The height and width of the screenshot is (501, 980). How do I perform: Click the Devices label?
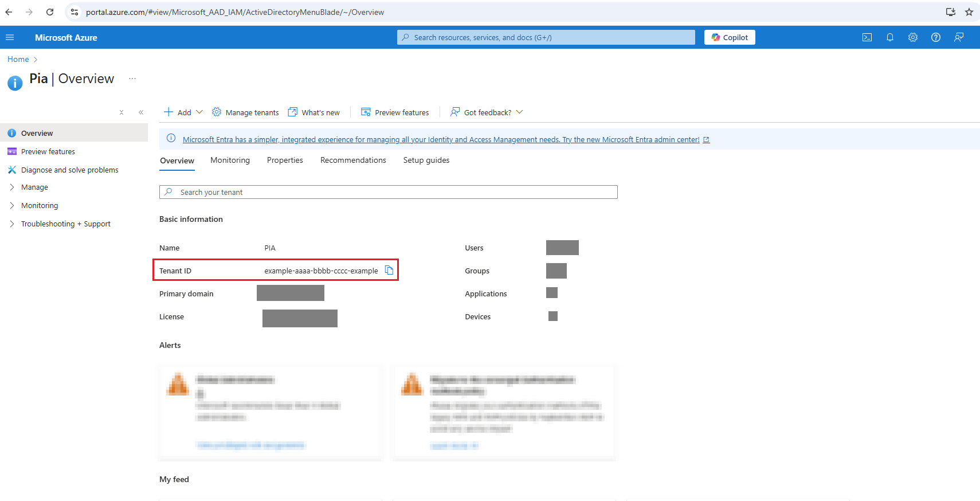click(478, 316)
